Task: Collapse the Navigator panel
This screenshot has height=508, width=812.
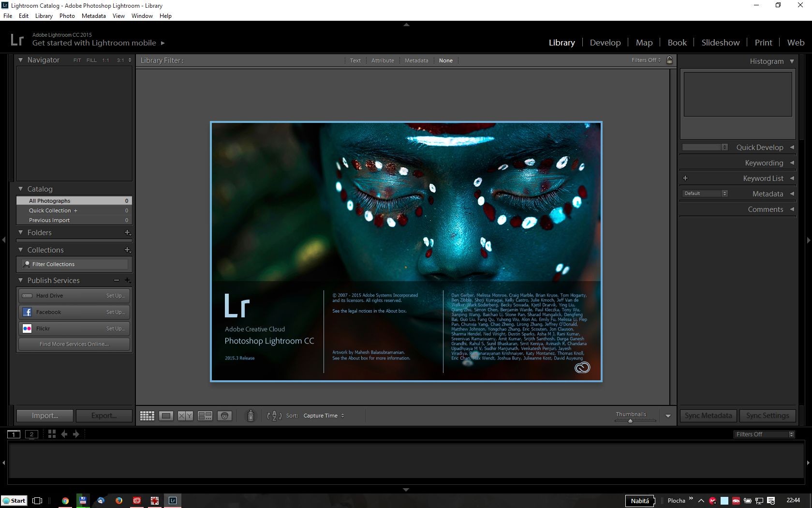Action: pos(21,60)
